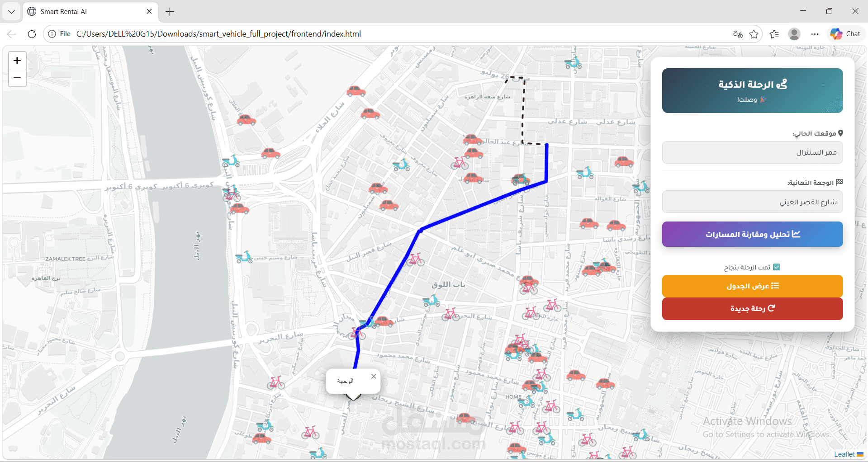Reload the page with refresh icon
Image resolution: width=868 pixels, height=462 pixels.
[x=32, y=34]
